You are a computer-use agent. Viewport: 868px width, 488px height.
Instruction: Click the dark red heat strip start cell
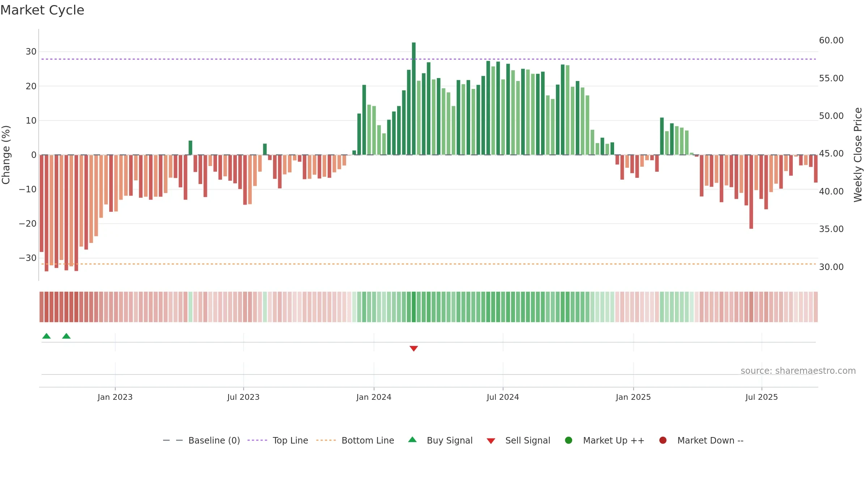coord(42,307)
